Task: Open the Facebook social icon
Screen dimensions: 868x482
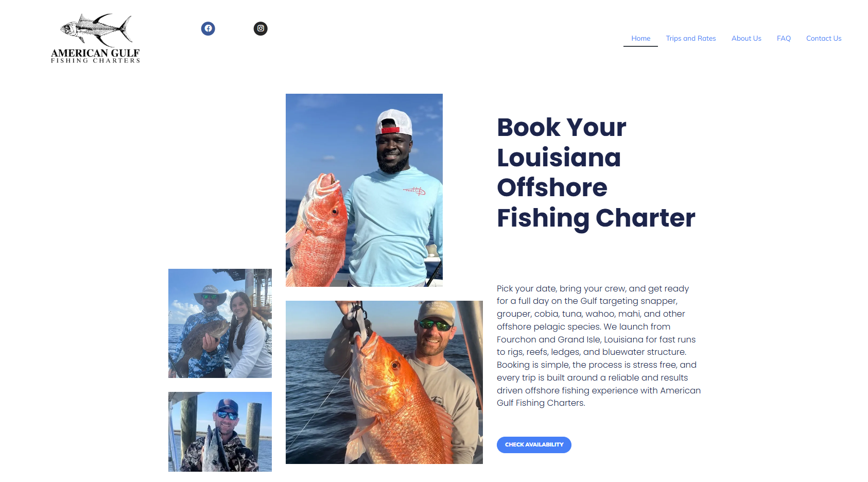Action: (x=208, y=28)
